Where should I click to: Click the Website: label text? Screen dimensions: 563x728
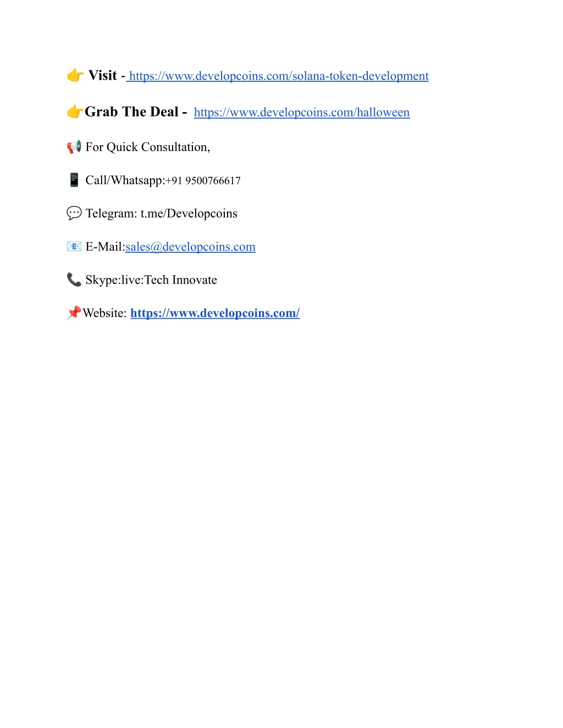tap(105, 313)
